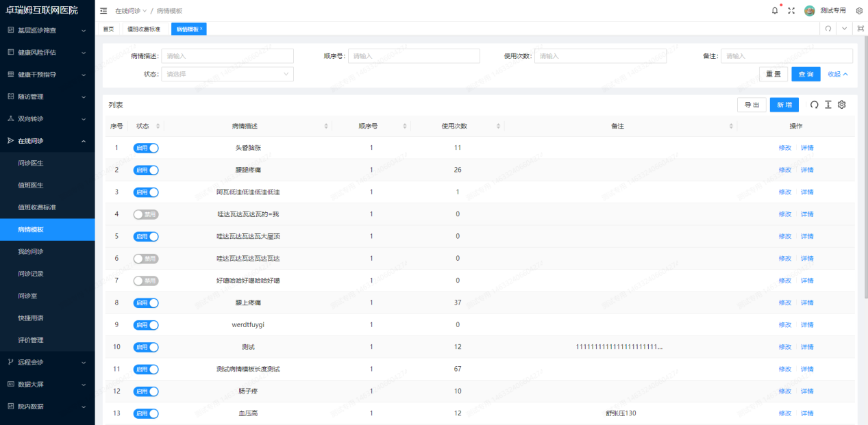Disable the 头昏脑胀 template toggle

146,148
